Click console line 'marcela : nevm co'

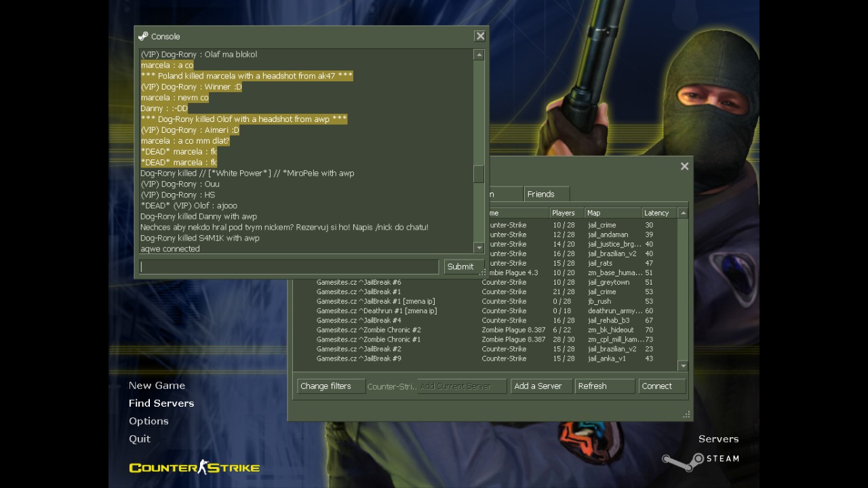pyautogui.click(x=175, y=98)
